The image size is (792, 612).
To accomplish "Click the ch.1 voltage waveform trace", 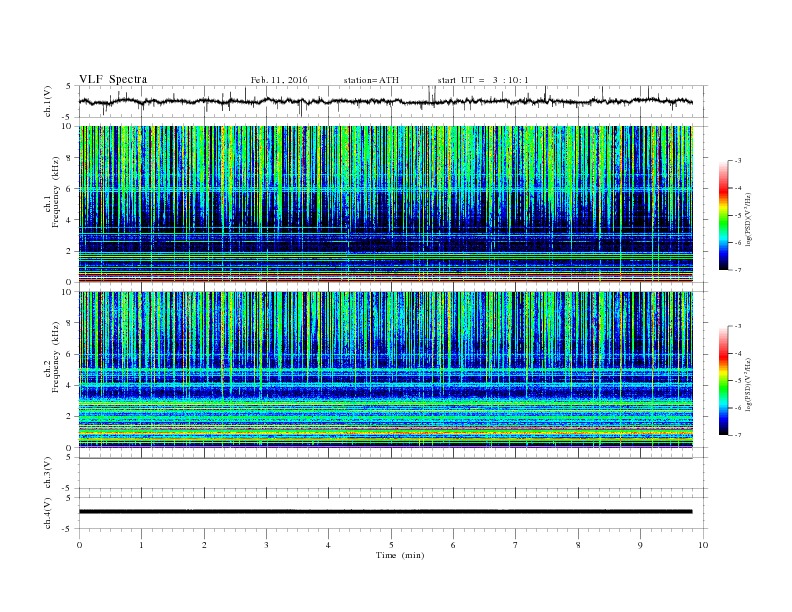I will [385, 101].
